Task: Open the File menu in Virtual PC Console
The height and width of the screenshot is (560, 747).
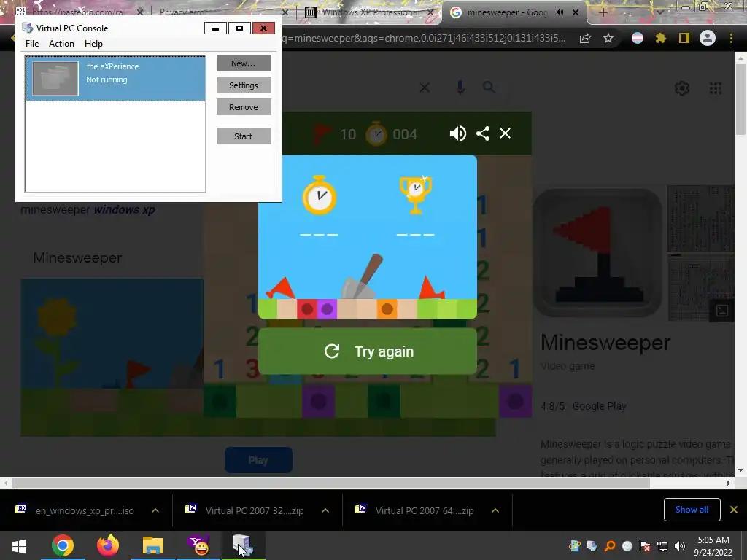Action: pyautogui.click(x=32, y=43)
